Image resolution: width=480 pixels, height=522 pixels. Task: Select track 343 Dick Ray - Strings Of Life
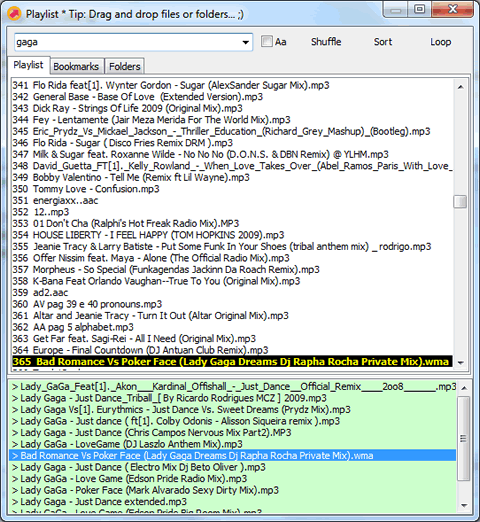[232, 108]
